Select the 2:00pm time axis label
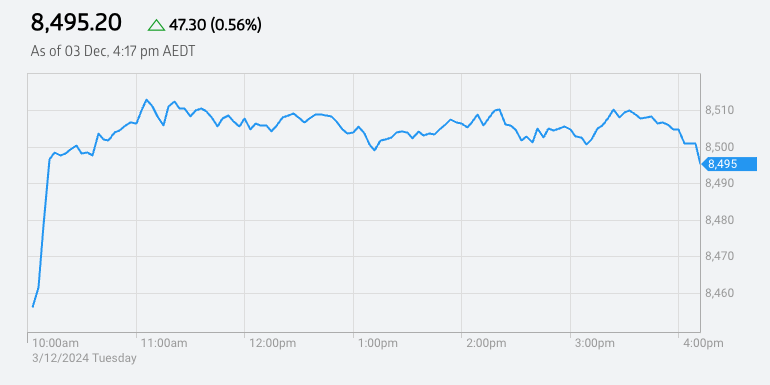The image size is (770, 385). point(487,343)
